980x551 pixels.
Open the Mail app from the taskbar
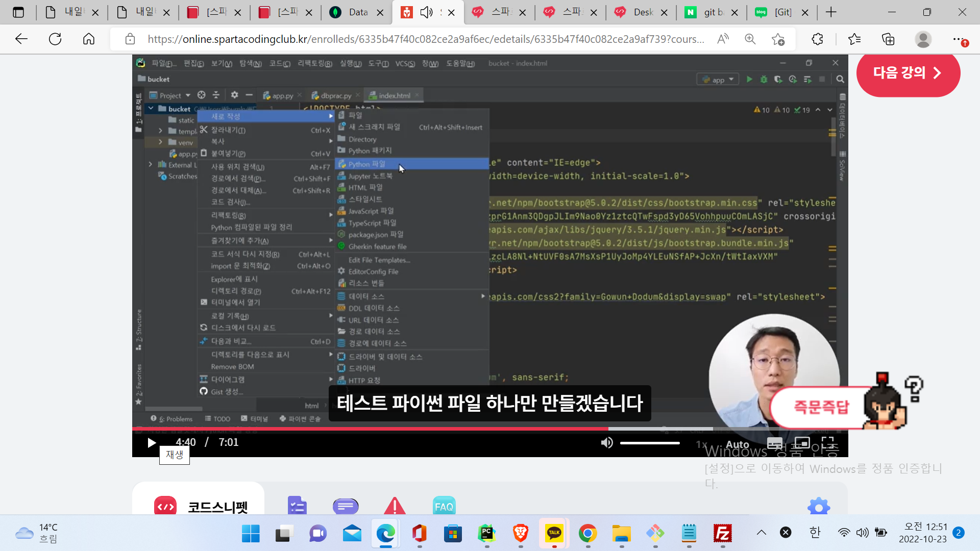click(352, 534)
